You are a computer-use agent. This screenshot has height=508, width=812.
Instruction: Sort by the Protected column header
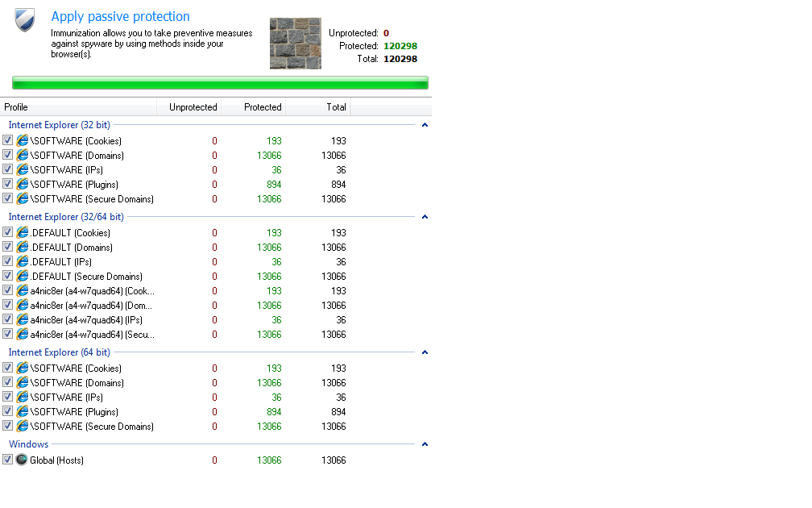tap(254, 107)
